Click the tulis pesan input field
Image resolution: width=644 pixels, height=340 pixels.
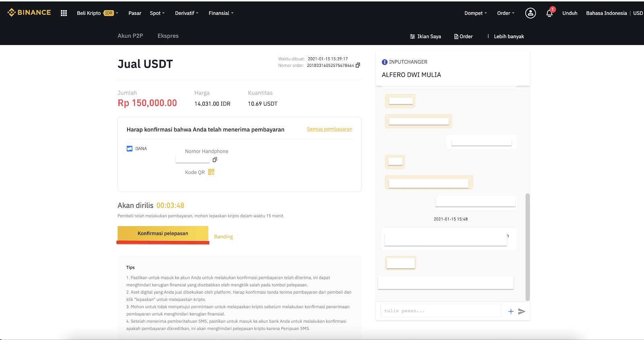440,311
